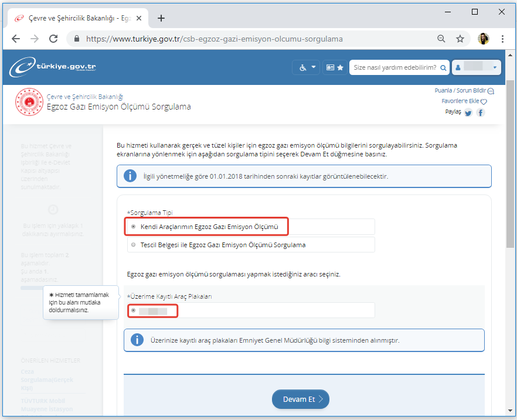This screenshot has height=420, width=517.
Task: Click the türkiye.gov.tr logo
Action: point(53,67)
